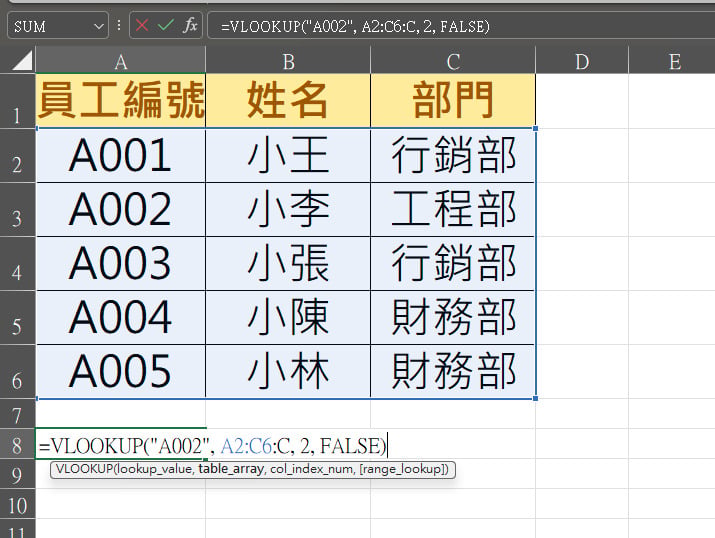Image resolution: width=715 pixels, height=538 pixels.
Task: Click 財務部 cell in the A004 row
Action: pos(453,318)
